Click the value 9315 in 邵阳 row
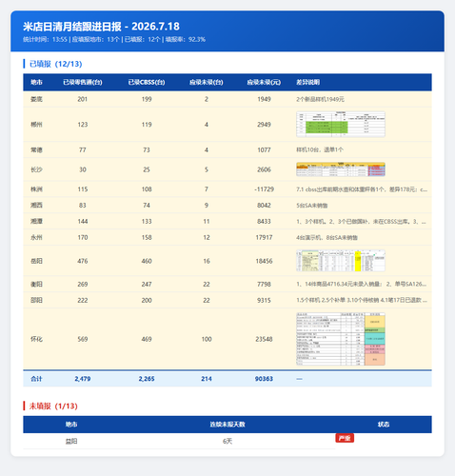Viewport: 455px width, 476px height. pos(264,300)
